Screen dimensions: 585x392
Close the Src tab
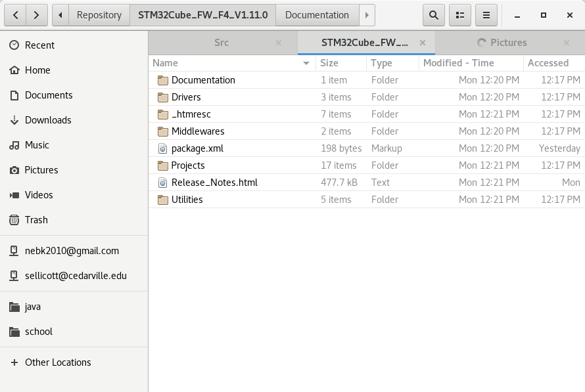pos(279,43)
